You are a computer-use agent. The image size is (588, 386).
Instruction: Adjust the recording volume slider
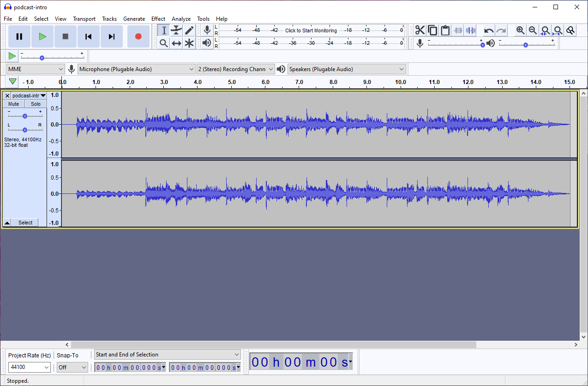pos(456,45)
